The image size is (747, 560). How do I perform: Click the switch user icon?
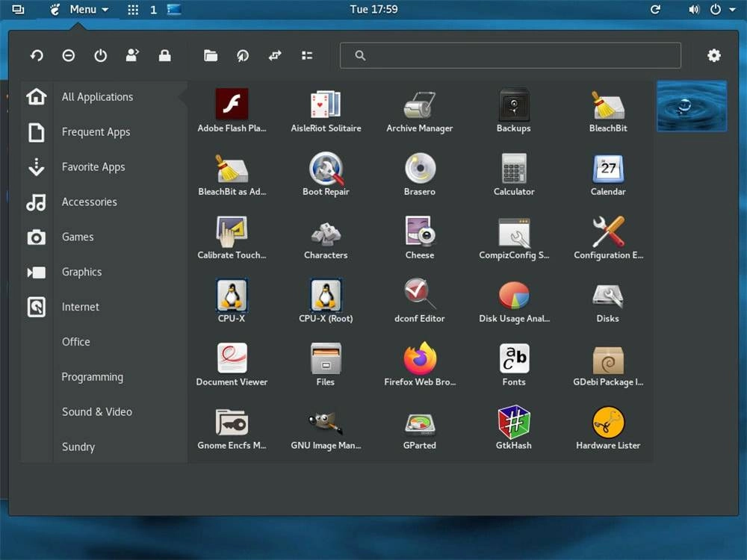[132, 56]
